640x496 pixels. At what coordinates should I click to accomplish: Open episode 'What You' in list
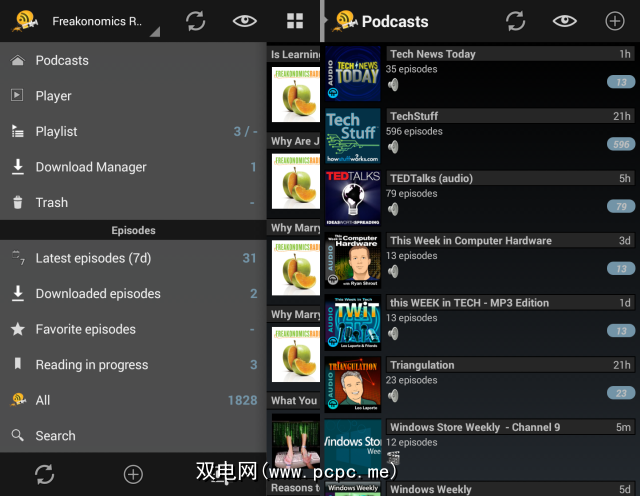(x=295, y=401)
